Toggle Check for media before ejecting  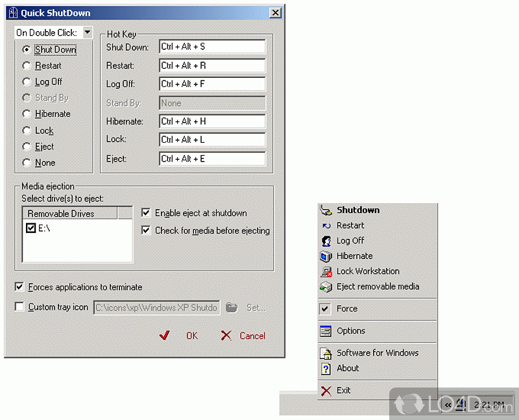click(146, 230)
